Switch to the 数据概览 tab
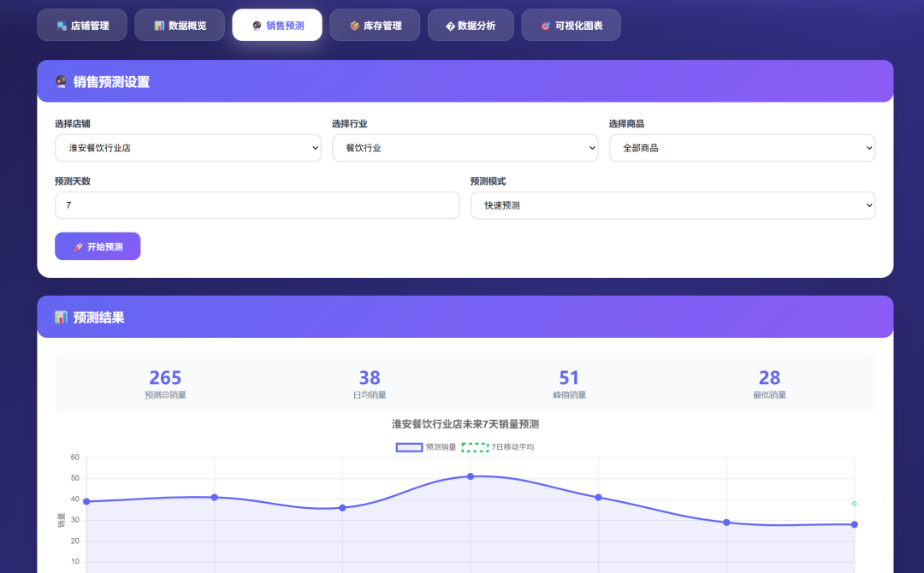 pos(180,26)
